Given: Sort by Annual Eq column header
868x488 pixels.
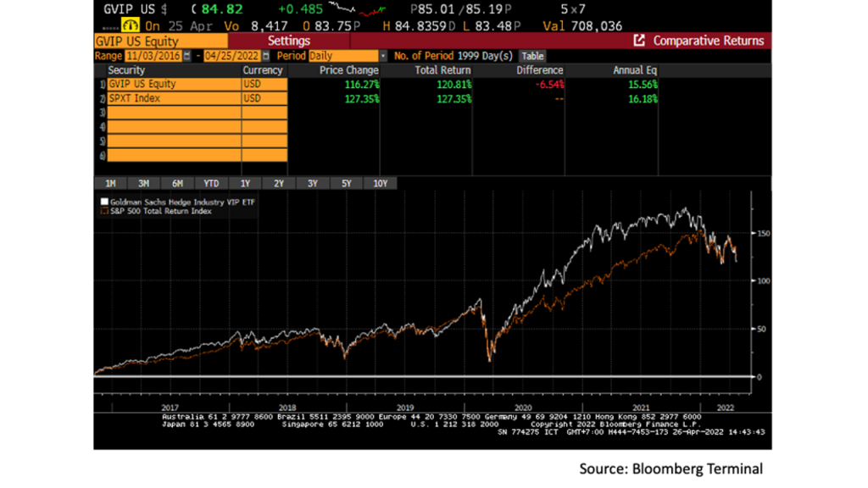Looking at the screenshot, I should (634, 70).
